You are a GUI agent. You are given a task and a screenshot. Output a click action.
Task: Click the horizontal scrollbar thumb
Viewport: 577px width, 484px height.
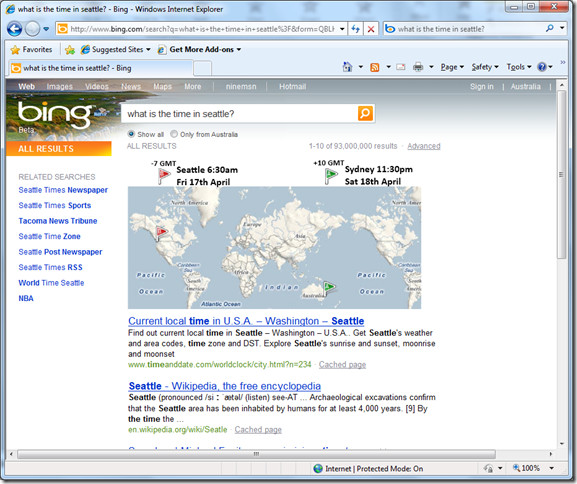coord(256,454)
